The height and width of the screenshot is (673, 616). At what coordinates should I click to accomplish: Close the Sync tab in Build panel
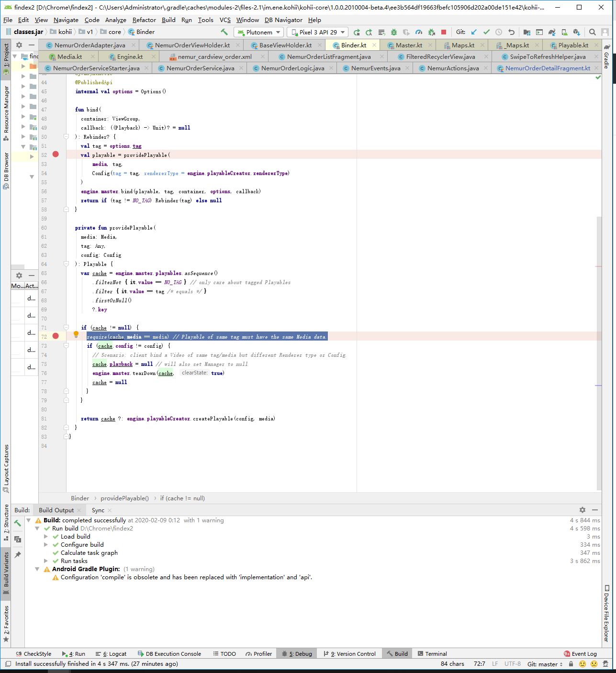tap(110, 510)
